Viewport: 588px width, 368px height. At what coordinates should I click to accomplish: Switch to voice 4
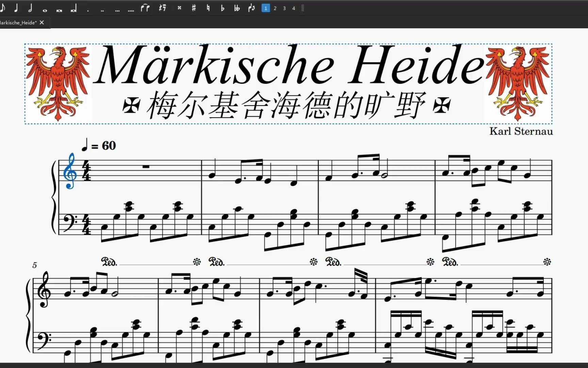click(x=293, y=8)
